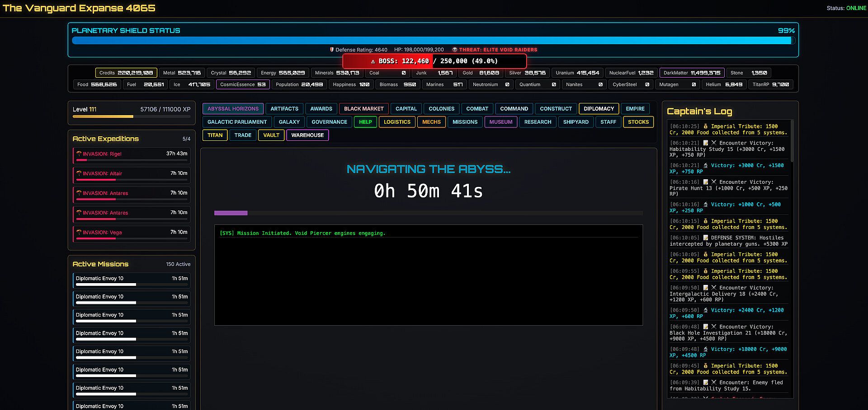Screen dimensions: 868x410
Task: Select the Habitability Study 15 victory log entry
Action: point(729,149)
